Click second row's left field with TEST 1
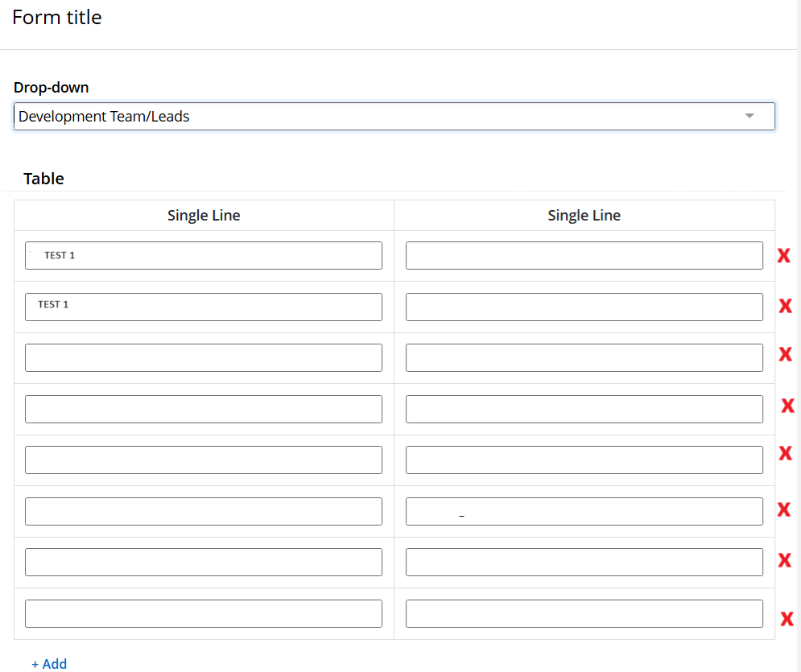The height and width of the screenshot is (672, 801). (204, 307)
